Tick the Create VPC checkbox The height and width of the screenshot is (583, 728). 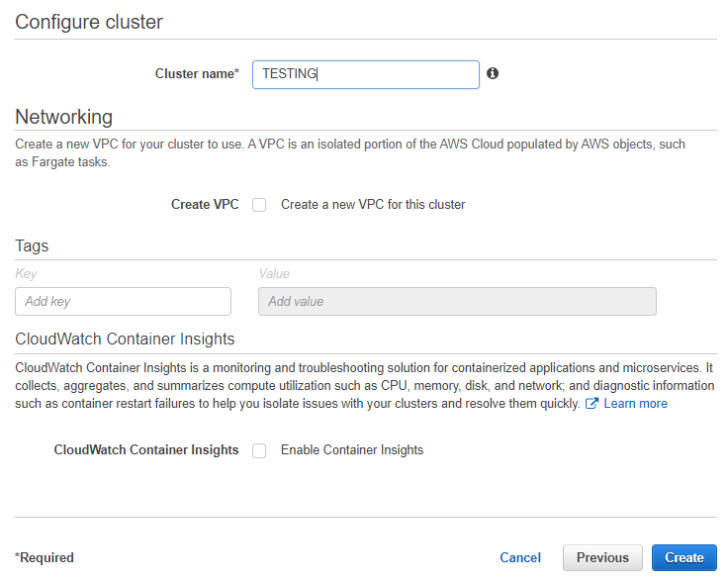click(259, 205)
